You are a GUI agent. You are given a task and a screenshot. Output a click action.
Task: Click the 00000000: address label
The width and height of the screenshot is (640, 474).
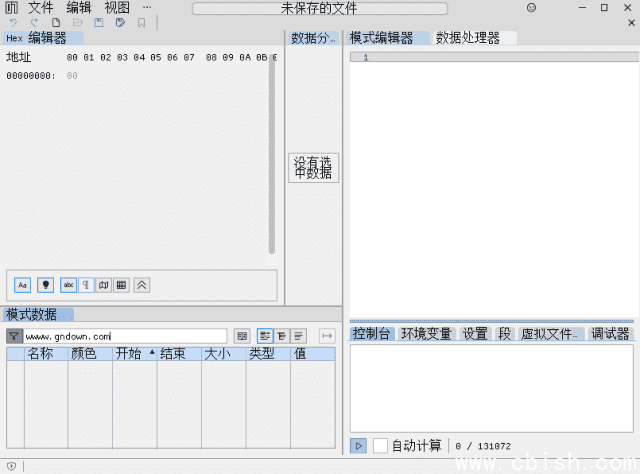click(x=31, y=76)
